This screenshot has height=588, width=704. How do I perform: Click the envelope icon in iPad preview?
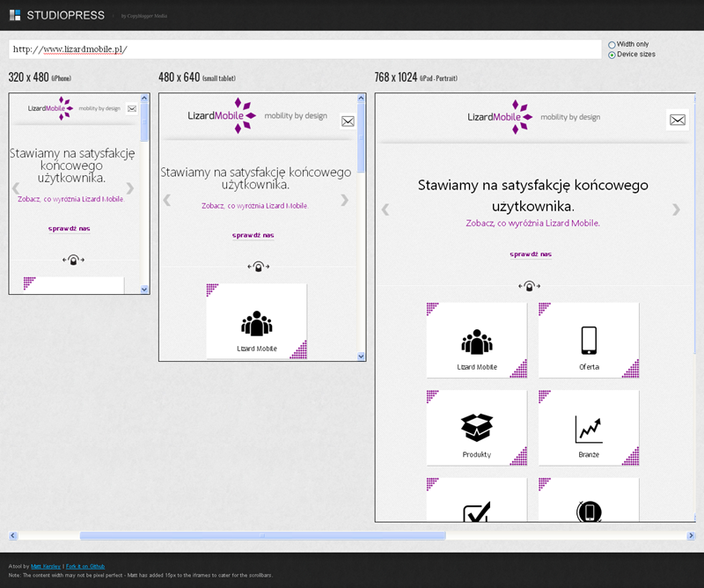point(677,121)
